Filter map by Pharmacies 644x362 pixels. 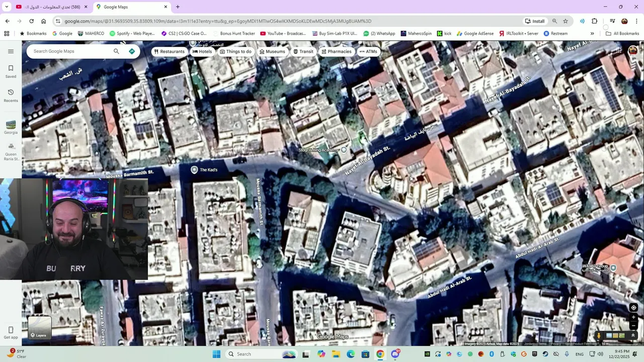pyautogui.click(x=337, y=51)
